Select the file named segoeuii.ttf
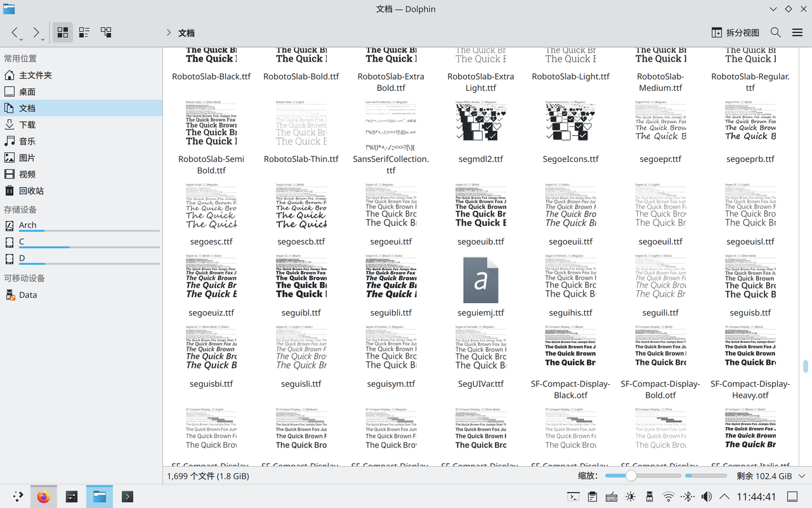812x508 pixels. (571, 241)
